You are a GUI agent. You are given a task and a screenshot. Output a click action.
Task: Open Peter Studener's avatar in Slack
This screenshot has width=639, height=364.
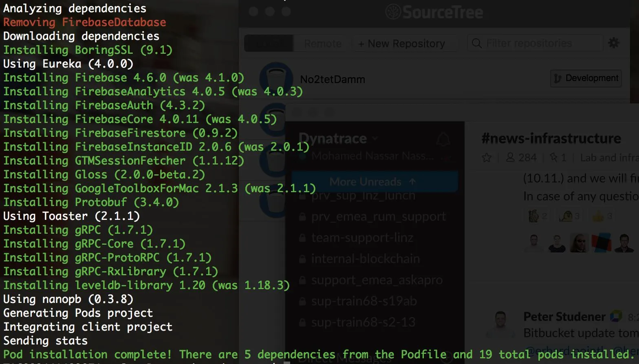click(x=500, y=323)
